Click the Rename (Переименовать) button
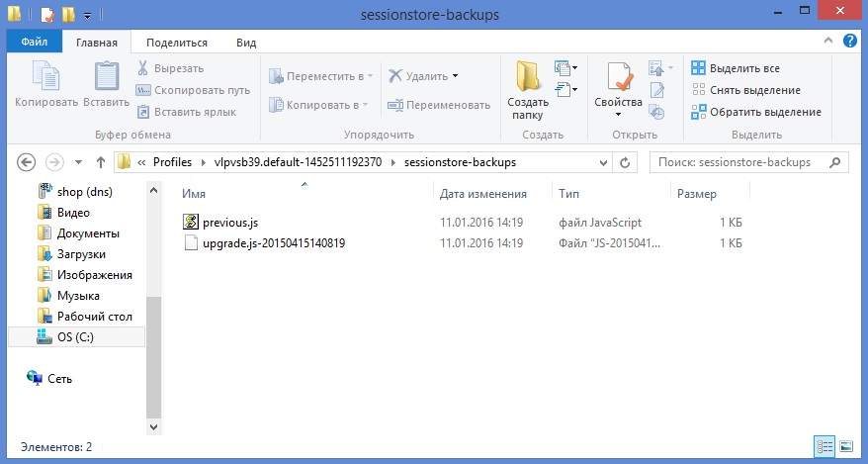868x464 pixels. (440, 105)
